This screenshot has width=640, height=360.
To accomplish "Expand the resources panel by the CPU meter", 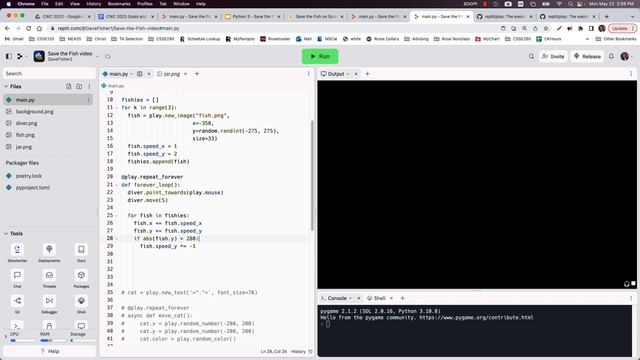I will pyautogui.click(x=6, y=336).
